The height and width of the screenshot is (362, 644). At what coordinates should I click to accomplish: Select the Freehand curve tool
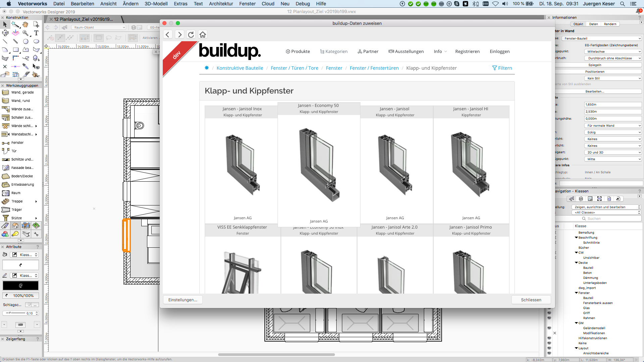click(26, 58)
